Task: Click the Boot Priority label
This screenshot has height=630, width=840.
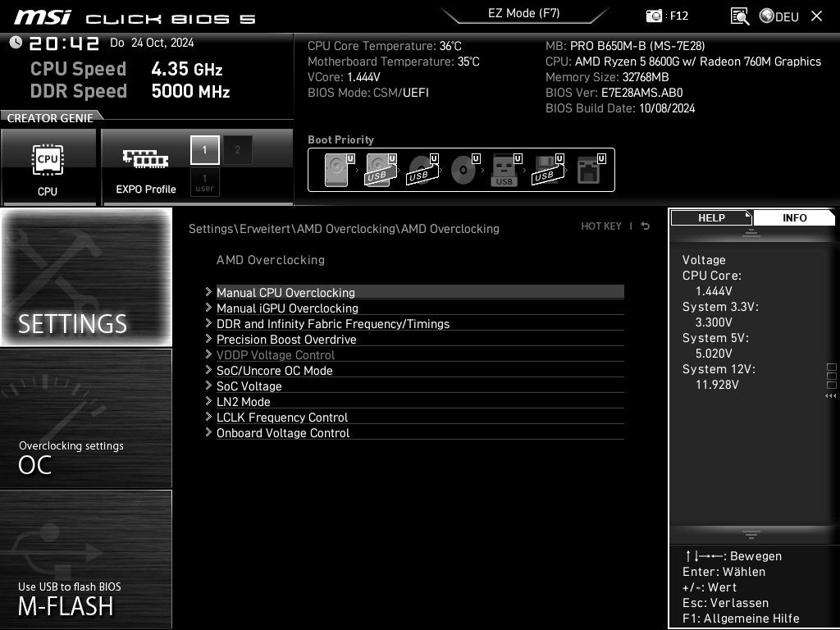Action: click(340, 139)
